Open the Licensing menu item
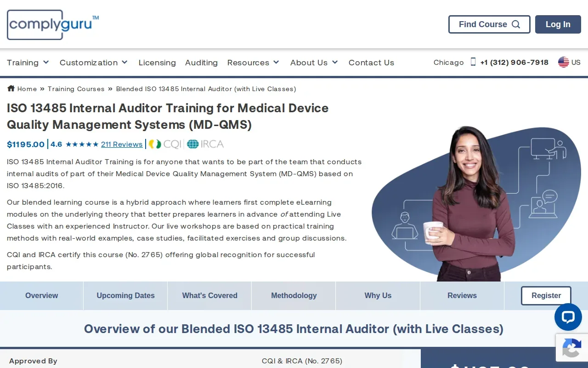 [157, 63]
